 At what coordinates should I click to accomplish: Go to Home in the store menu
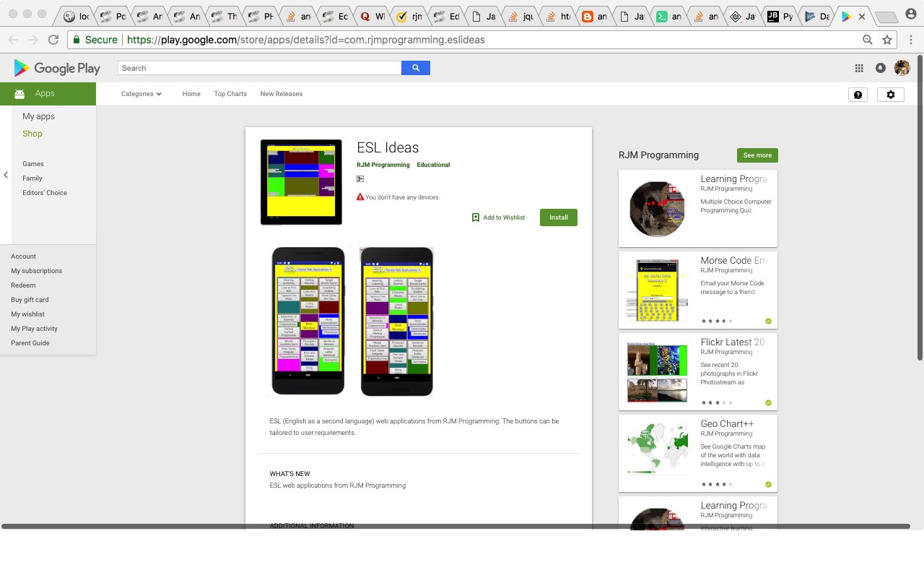[x=191, y=94]
